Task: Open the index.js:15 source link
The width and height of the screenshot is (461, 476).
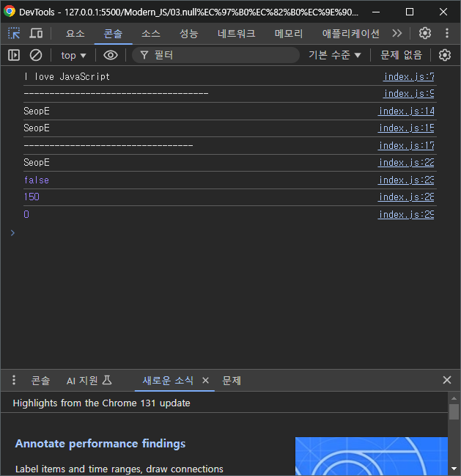Action: 407,128
